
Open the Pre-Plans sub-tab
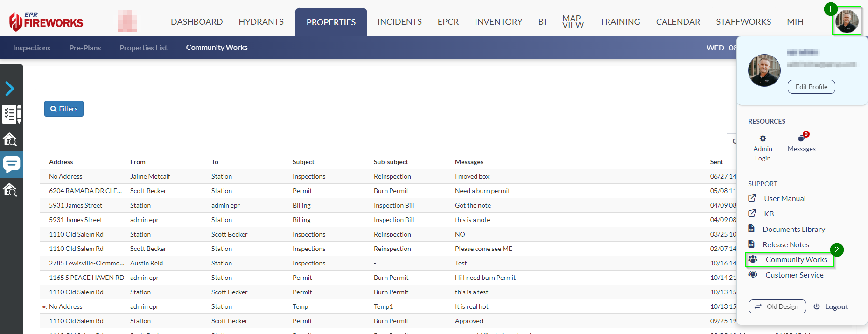coord(85,48)
